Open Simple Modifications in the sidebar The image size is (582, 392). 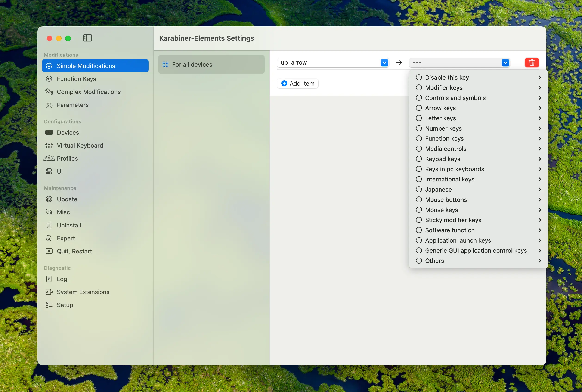95,66
